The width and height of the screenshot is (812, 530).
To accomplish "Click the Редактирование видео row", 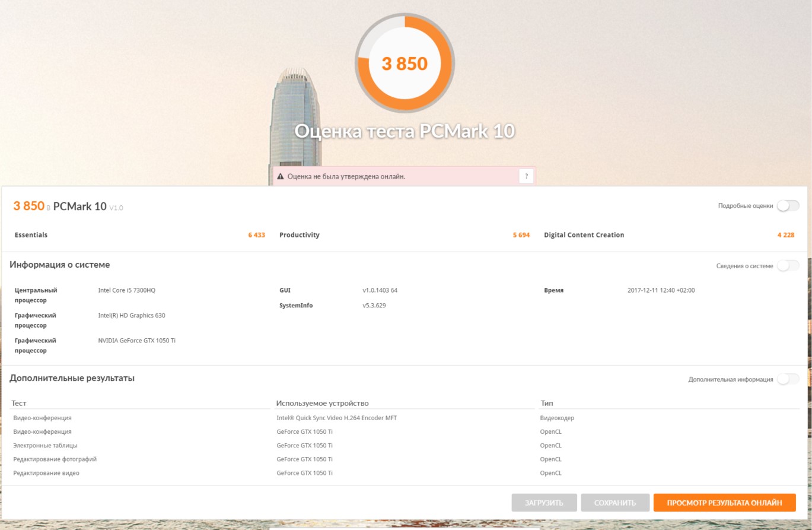I will pyautogui.click(x=405, y=473).
